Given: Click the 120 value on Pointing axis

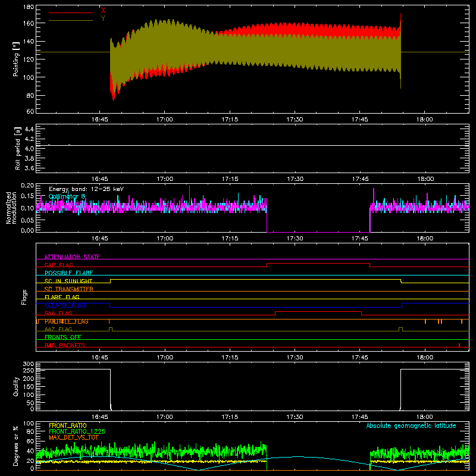Looking at the screenshot, I should click(x=29, y=59).
